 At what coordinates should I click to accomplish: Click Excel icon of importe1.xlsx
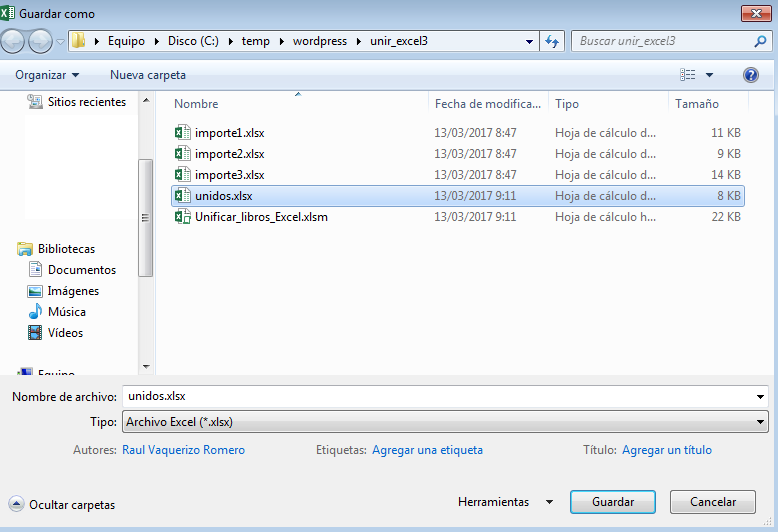(x=183, y=133)
